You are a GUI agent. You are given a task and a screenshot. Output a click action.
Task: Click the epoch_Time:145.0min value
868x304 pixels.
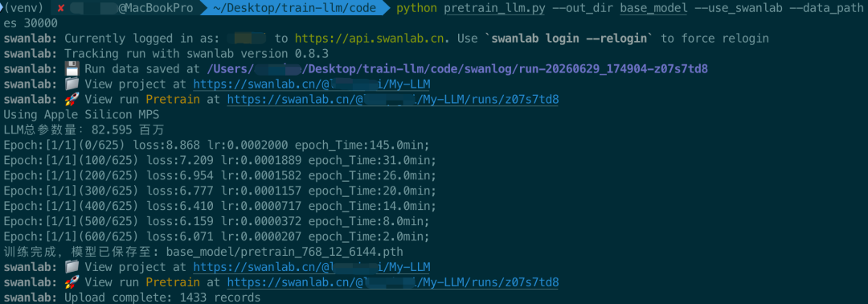click(x=362, y=146)
